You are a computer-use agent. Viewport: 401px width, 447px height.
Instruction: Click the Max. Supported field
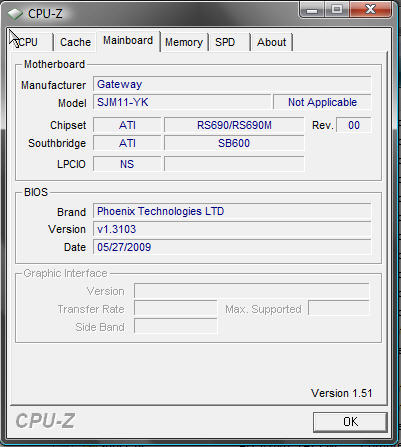[339, 309]
